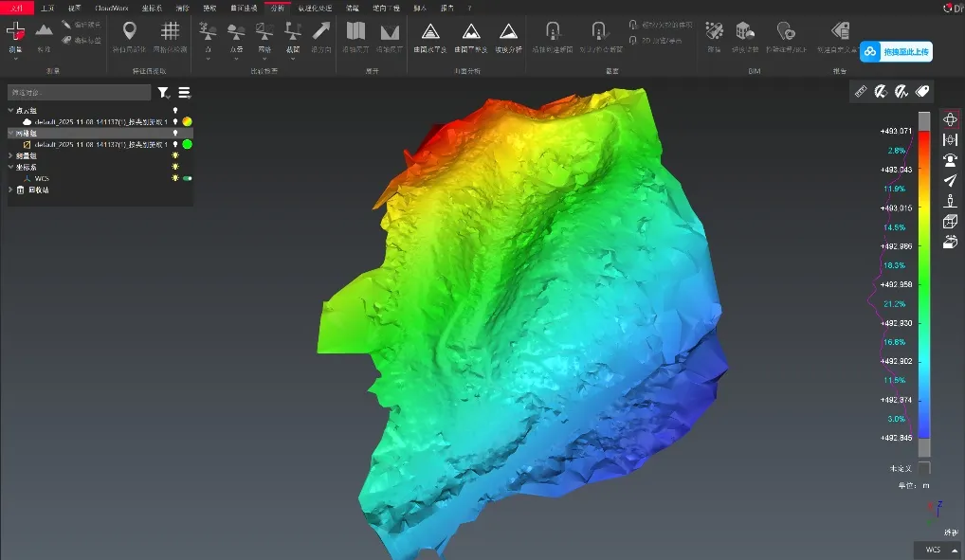Select the 测量 measure tool icon
The height and width of the screenshot is (560, 965).
[x=15, y=30]
